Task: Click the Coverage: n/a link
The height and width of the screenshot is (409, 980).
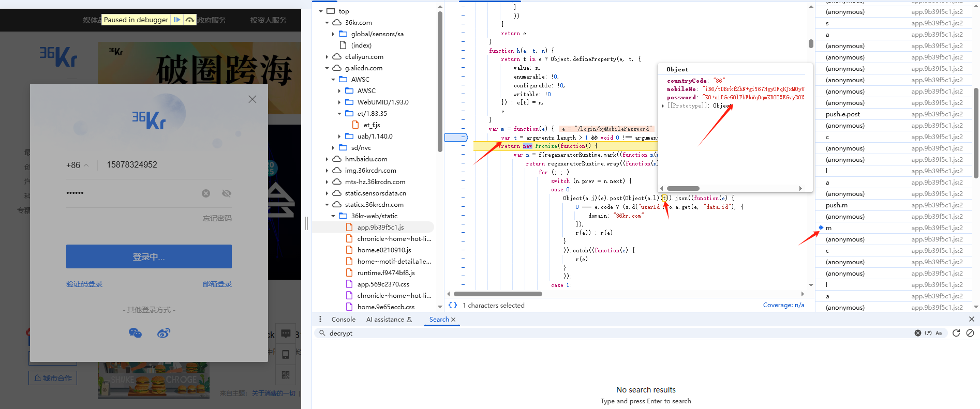Action: click(783, 305)
